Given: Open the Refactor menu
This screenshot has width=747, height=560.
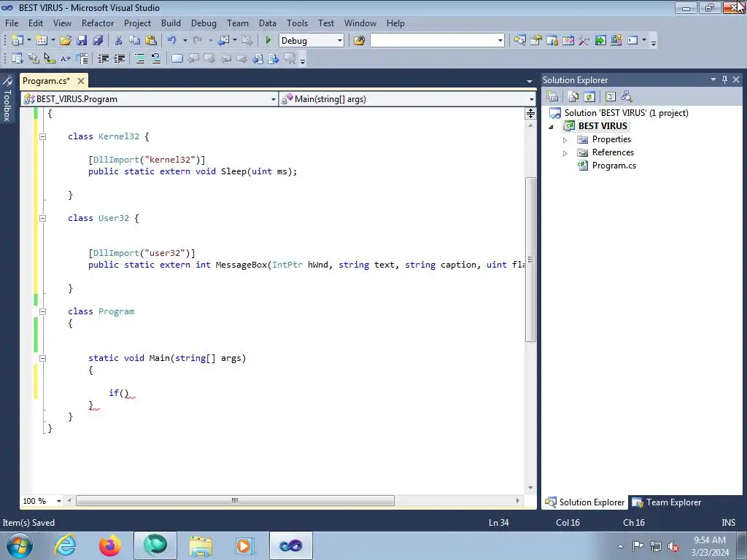Looking at the screenshot, I should pyautogui.click(x=98, y=23).
